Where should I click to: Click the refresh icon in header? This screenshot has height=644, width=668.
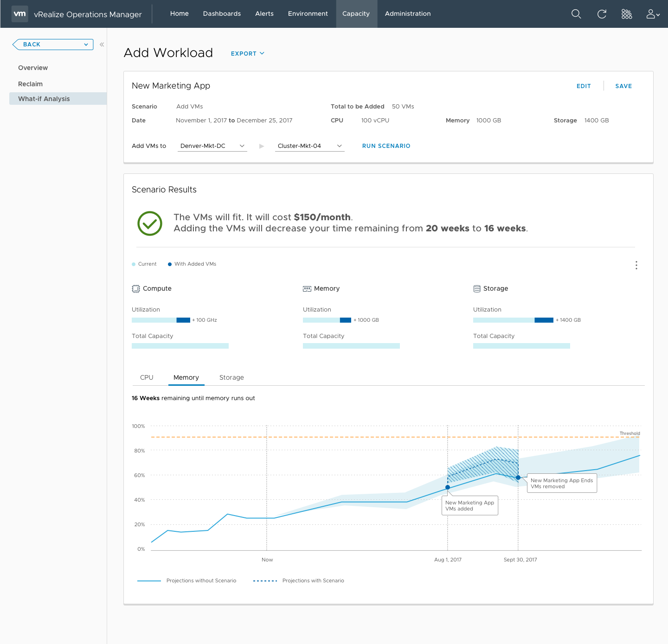point(602,14)
